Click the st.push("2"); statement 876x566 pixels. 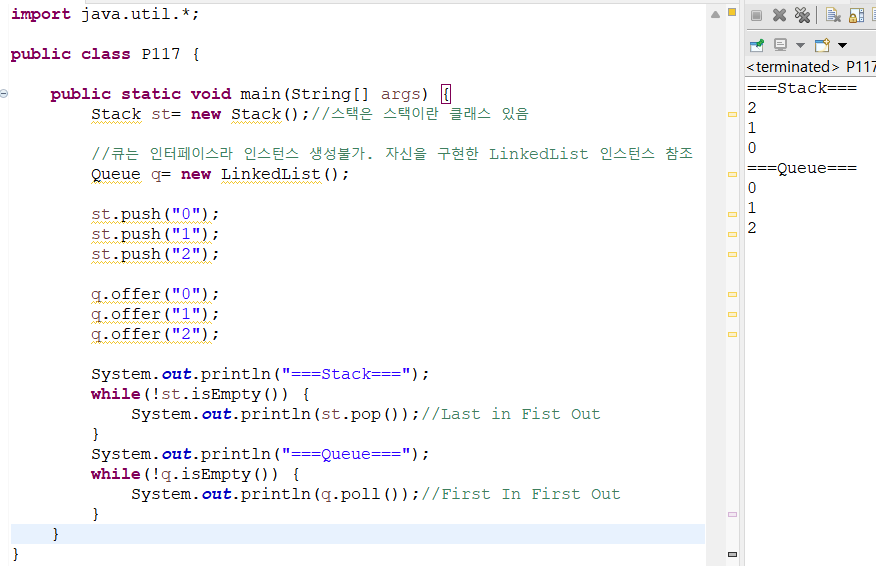[x=155, y=254]
